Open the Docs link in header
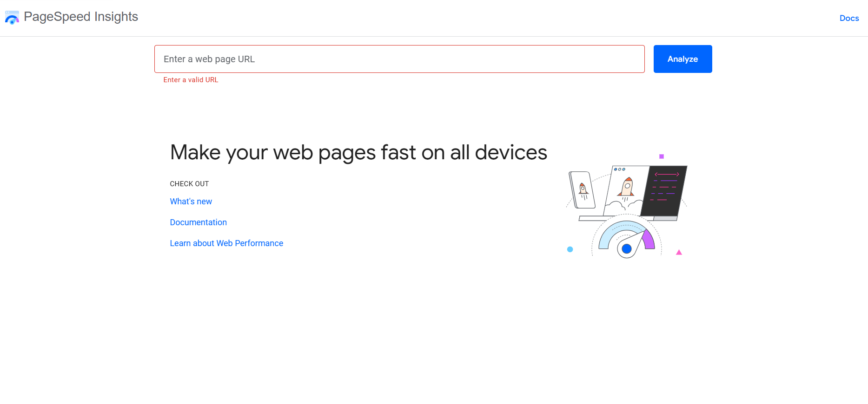The width and height of the screenshot is (868, 404). click(x=849, y=18)
